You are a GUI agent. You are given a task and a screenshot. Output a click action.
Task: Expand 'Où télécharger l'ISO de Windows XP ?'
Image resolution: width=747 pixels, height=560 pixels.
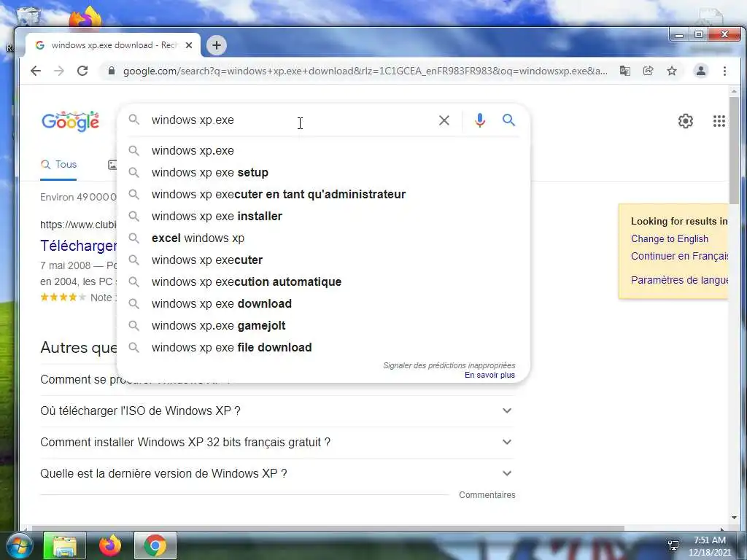pos(277,411)
